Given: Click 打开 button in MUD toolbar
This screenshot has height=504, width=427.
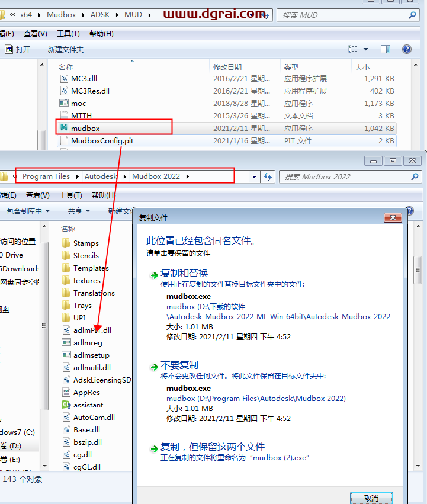Looking at the screenshot, I should pos(18,50).
